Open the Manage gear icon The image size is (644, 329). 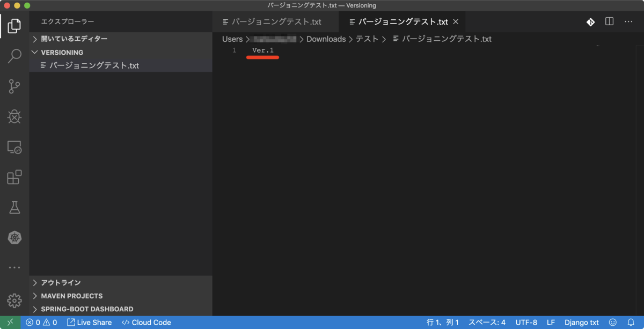(x=14, y=301)
